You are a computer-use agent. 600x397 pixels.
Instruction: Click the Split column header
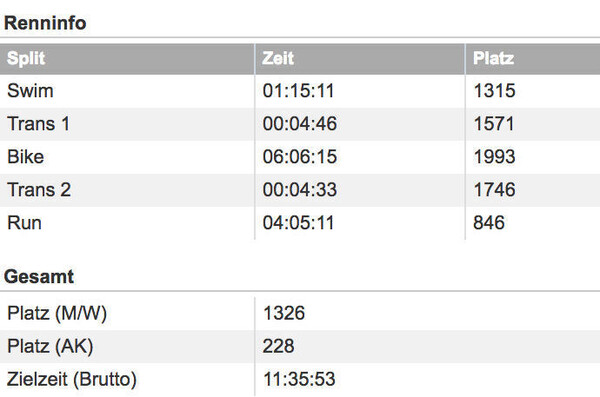pos(26,59)
